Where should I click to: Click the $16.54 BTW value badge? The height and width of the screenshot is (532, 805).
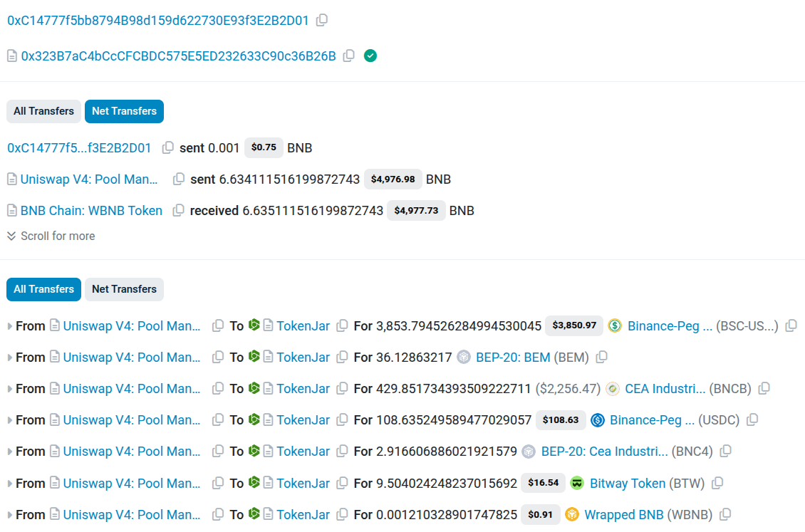(543, 483)
